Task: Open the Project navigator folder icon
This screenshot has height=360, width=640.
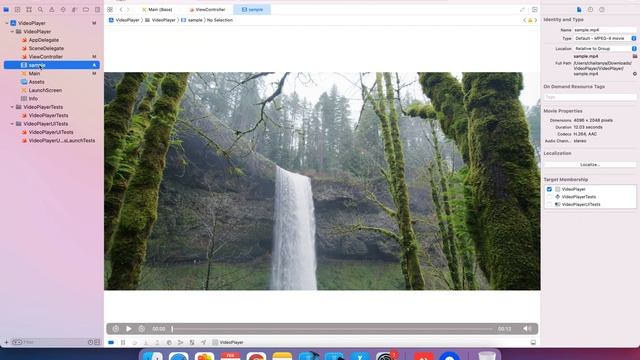Action: [x=6, y=9]
